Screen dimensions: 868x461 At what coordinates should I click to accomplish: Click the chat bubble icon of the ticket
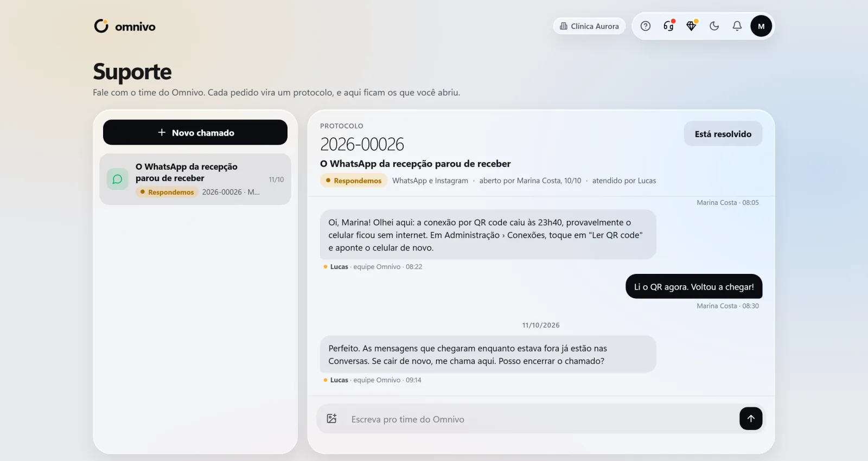click(x=117, y=179)
